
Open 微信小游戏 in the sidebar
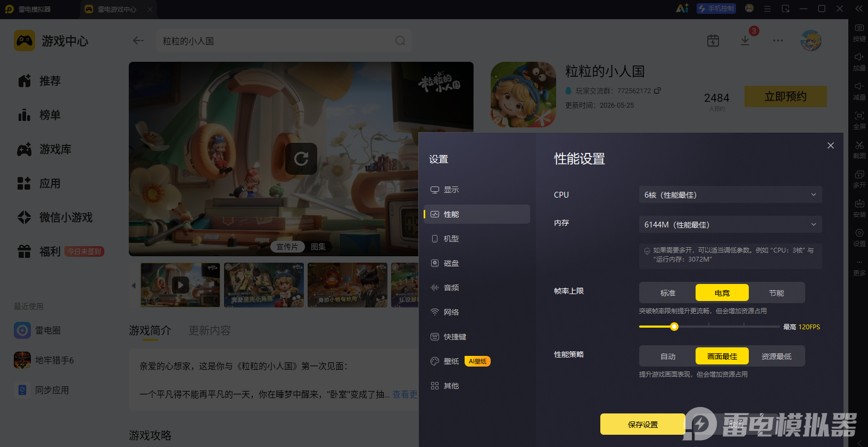tap(55, 217)
